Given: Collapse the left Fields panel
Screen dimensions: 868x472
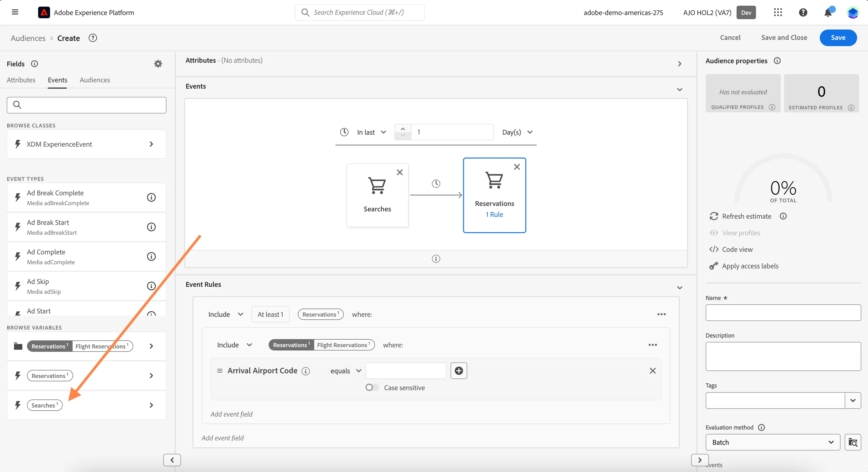Looking at the screenshot, I should 172,460.
